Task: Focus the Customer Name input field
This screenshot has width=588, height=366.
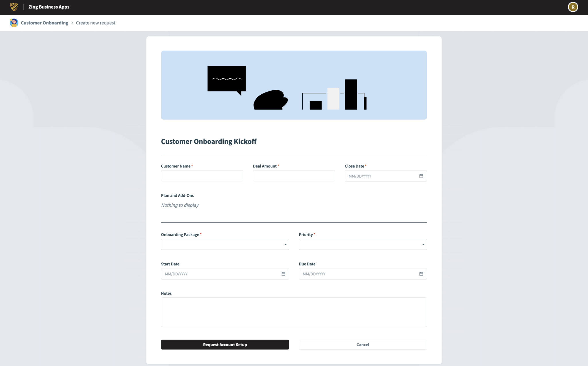Action: tap(202, 176)
